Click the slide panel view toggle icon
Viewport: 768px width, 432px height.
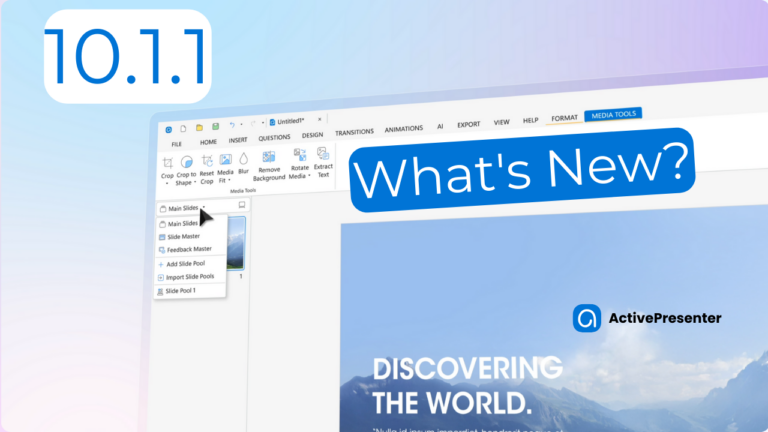click(242, 205)
